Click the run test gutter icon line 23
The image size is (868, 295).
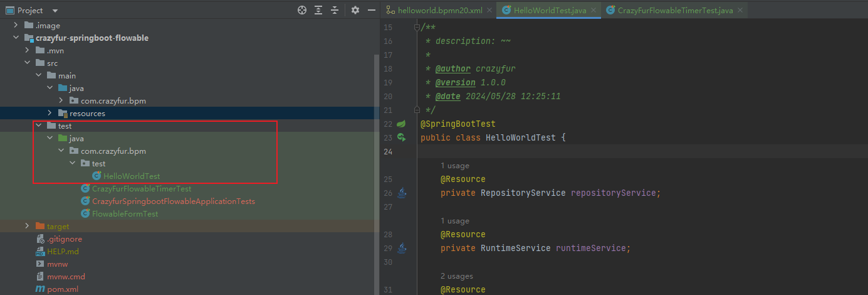tap(402, 137)
